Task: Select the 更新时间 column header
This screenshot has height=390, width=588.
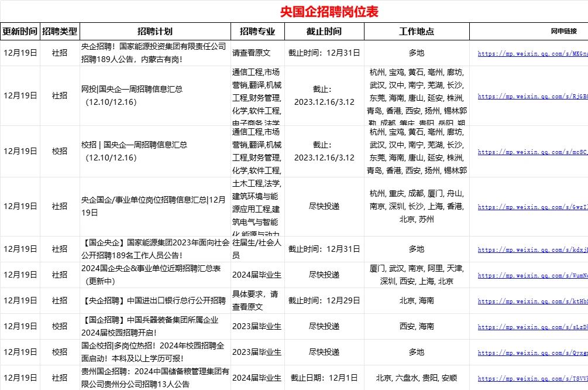Action: pos(19,31)
